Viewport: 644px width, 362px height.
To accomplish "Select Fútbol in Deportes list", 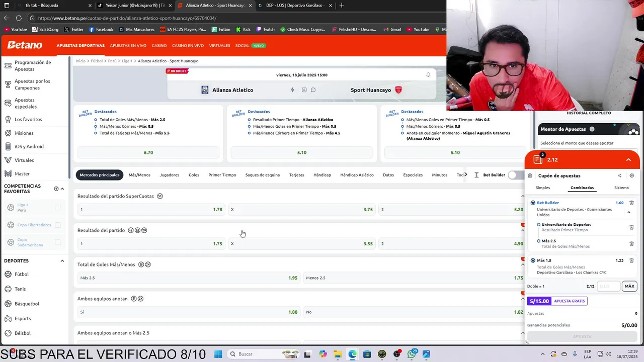I will click(x=22, y=274).
